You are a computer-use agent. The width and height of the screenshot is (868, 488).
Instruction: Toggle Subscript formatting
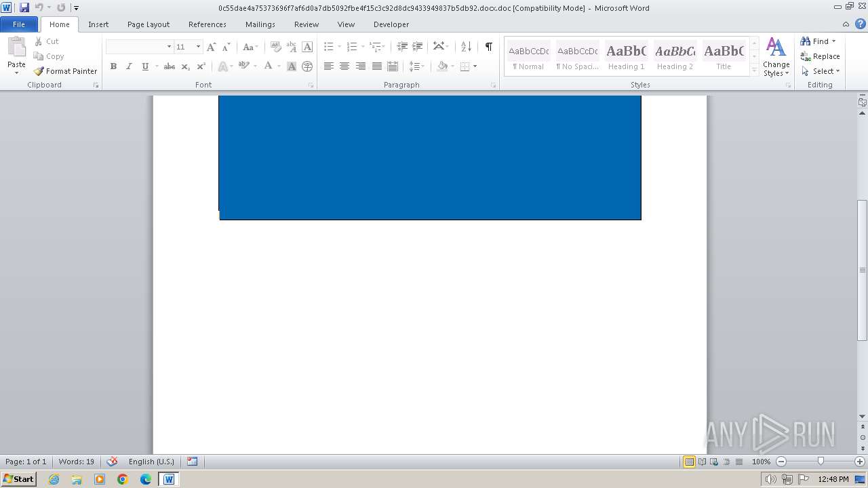(185, 66)
